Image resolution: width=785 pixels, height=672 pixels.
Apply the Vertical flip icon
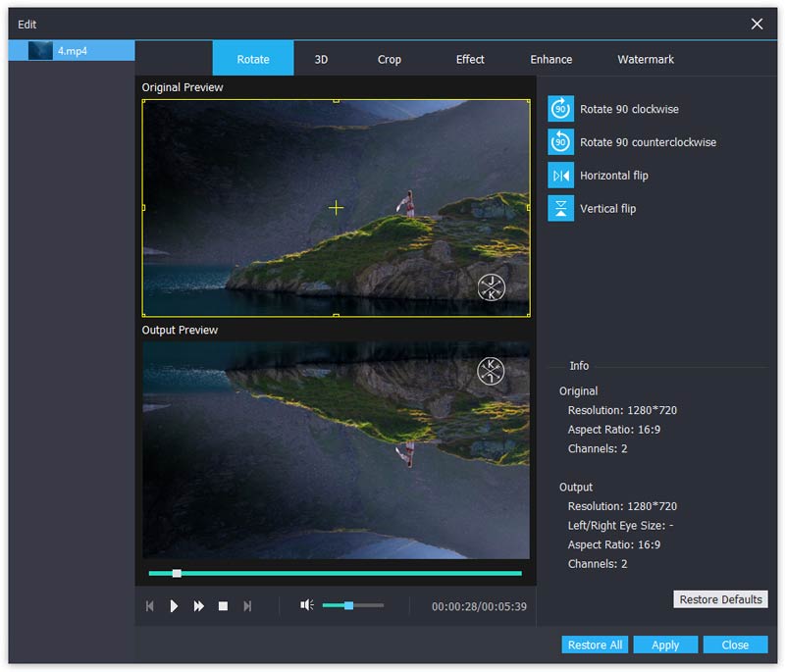pos(560,208)
